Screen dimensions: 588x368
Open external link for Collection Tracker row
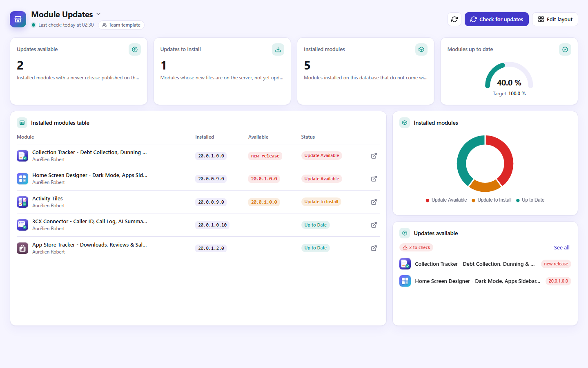pos(374,156)
